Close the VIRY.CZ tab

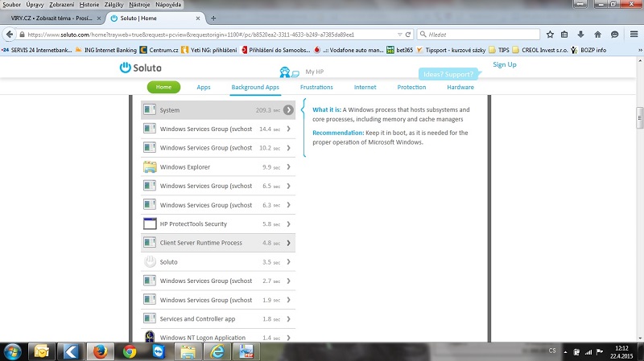pos(98,18)
